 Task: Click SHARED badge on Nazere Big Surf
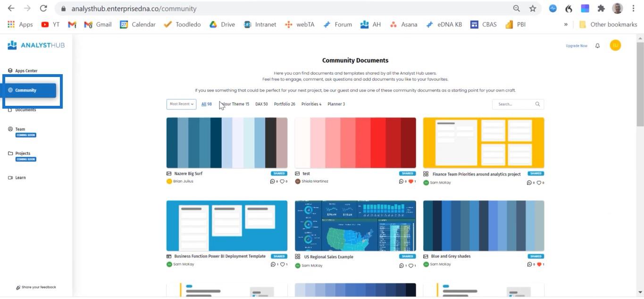tap(279, 173)
